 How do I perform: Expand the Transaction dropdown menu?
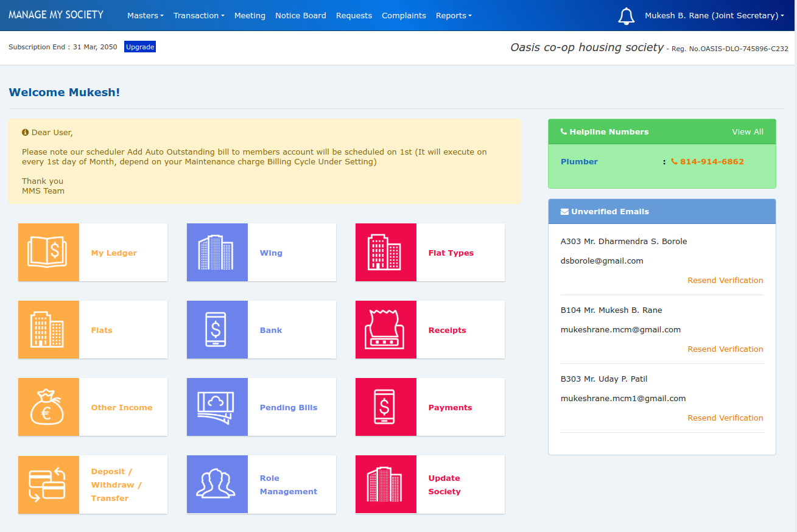tap(199, 16)
